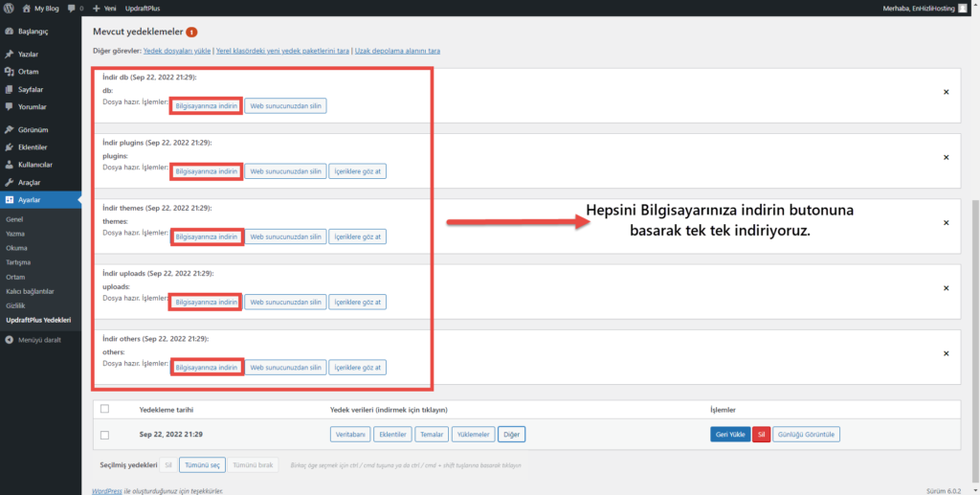Image resolution: width=980 pixels, height=495 pixels.
Task: Click the Eklentiler backup data button
Action: [x=392, y=435]
